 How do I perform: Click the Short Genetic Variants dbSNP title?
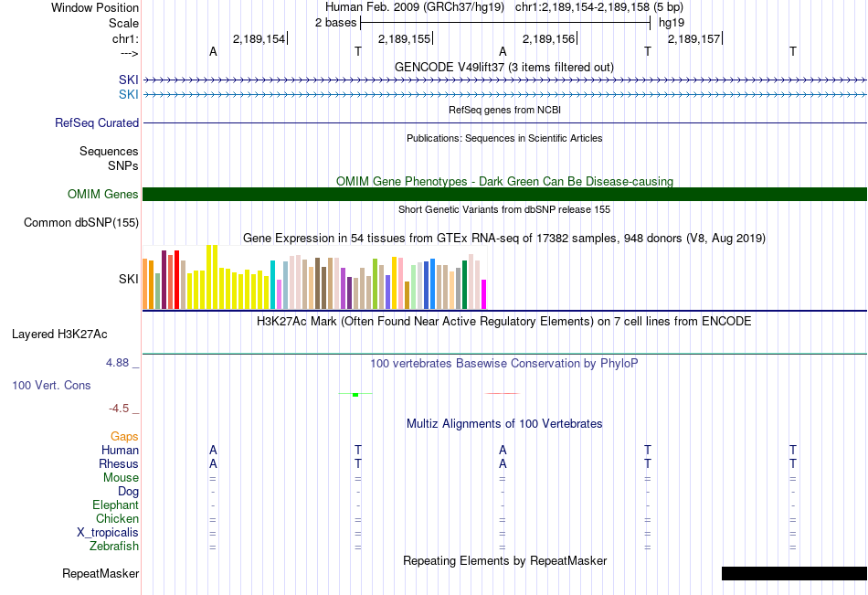click(504, 209)
